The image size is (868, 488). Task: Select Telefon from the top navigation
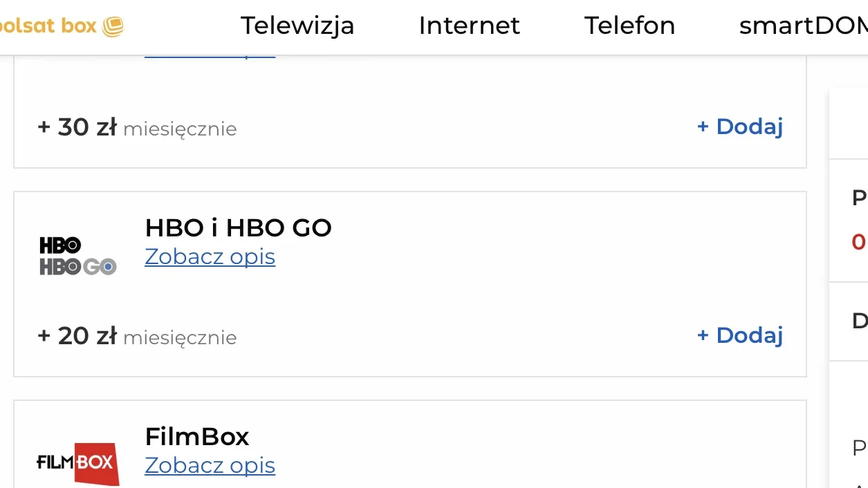pos(629,26)
